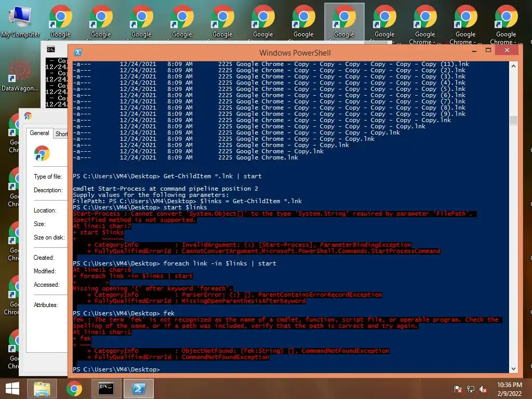Click the PowerShell vertical scrollbar thumb
Screen dimensions: 532x399
pyautogui.click(x=513, y=121)
